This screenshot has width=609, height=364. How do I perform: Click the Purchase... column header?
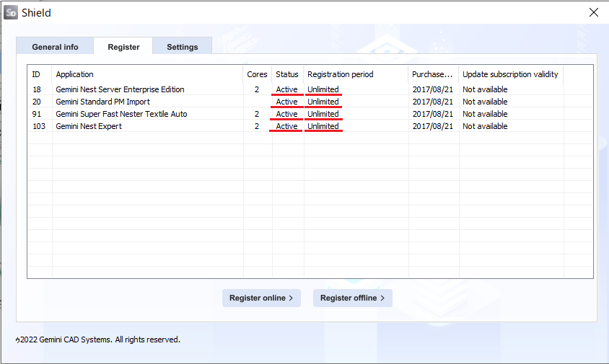(433, 74)
